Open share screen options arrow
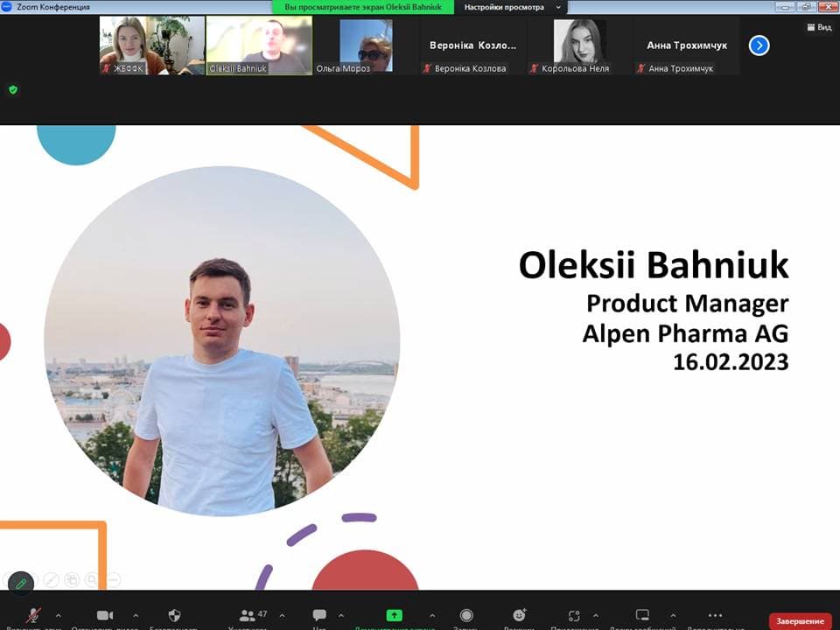Image resolution: width=840 pixels, height=630 pixels. 432,615
